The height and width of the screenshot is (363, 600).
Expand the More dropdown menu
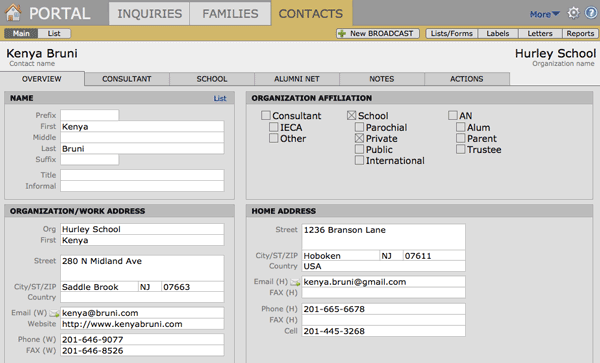tap(545, 14)
